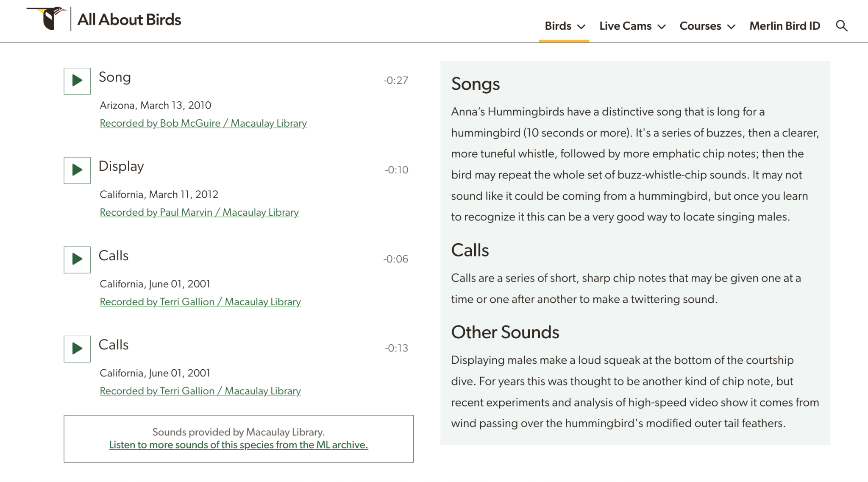
Task: Expand the Birds menu chevron
Action: pyautogui.click(x=581, y=27)
